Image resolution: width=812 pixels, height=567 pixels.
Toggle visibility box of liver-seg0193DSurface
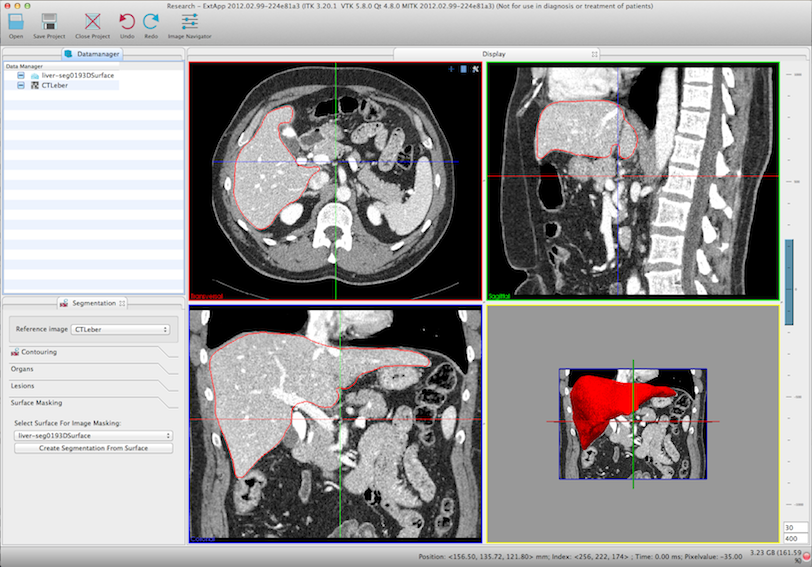(x=21, y=76)
